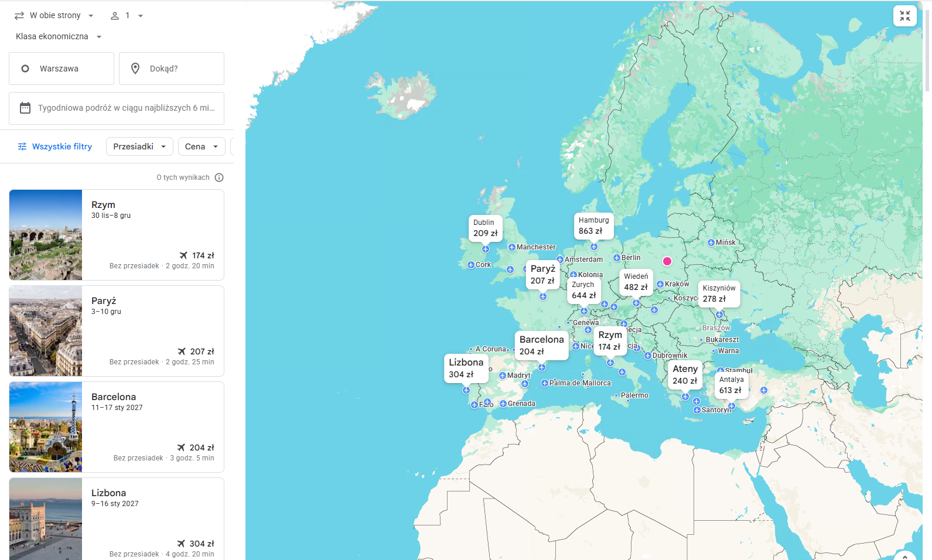The image size is (932, 560).
Task: Click the Palma de Mallorca airport marker
Action: click(x=545, y=383)
